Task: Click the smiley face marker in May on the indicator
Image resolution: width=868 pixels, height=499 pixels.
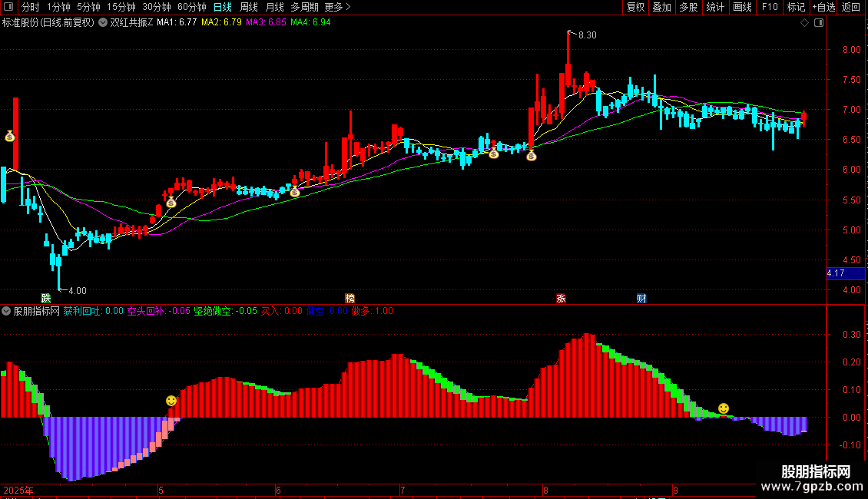Action: click(x=171, y=401)
